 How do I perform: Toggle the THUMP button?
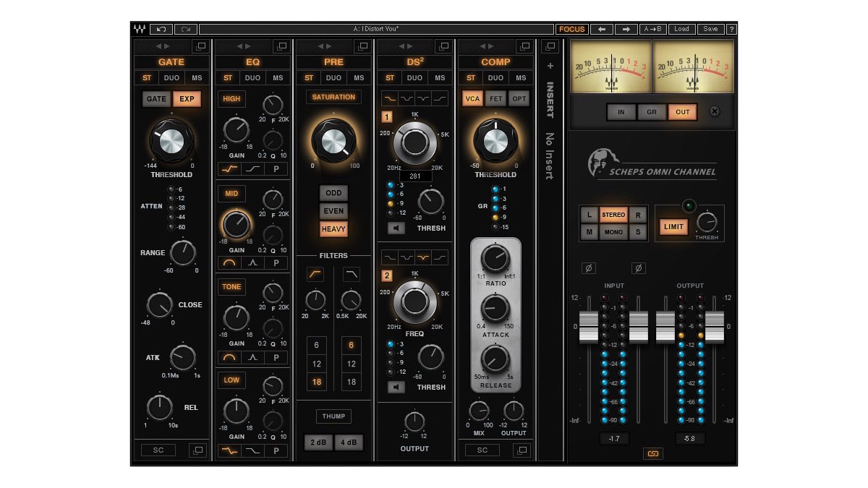click(x=333, y=416)
